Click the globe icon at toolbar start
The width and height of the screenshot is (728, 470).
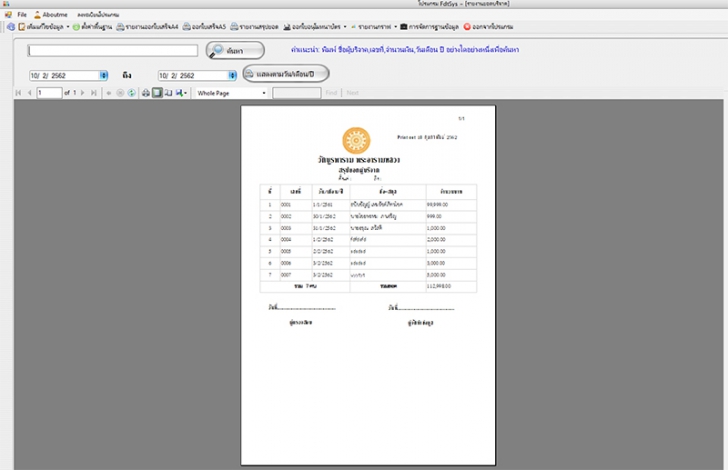[11, 27]
